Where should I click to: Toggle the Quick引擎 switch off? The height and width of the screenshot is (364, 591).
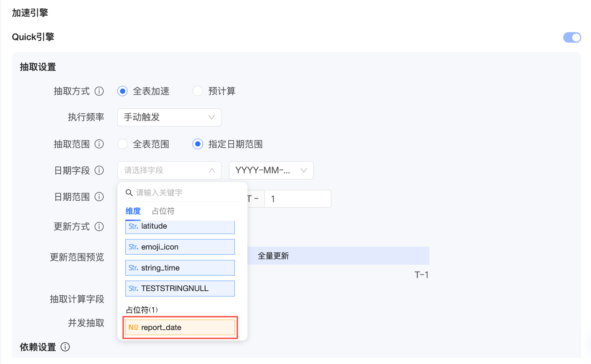572,37
